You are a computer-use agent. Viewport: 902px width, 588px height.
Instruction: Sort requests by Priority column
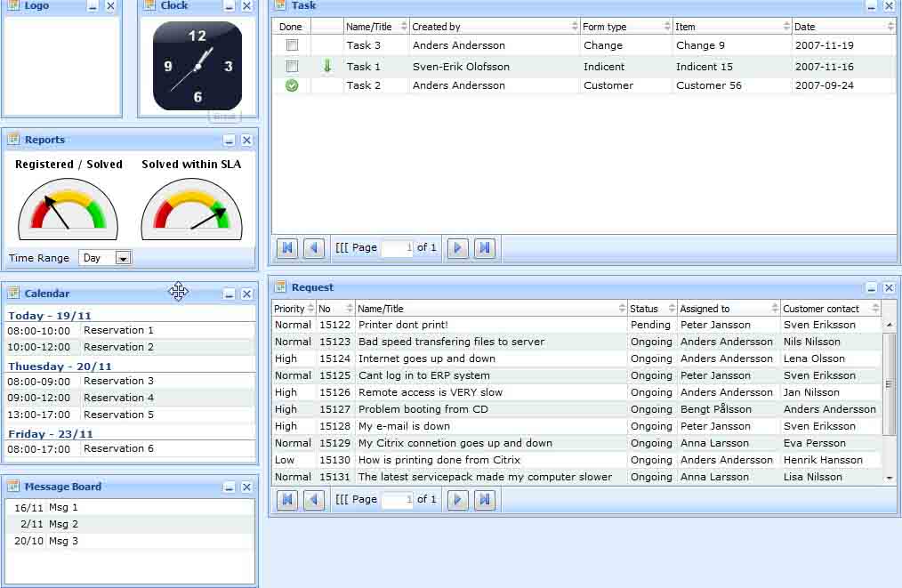[x=294, y=309]
